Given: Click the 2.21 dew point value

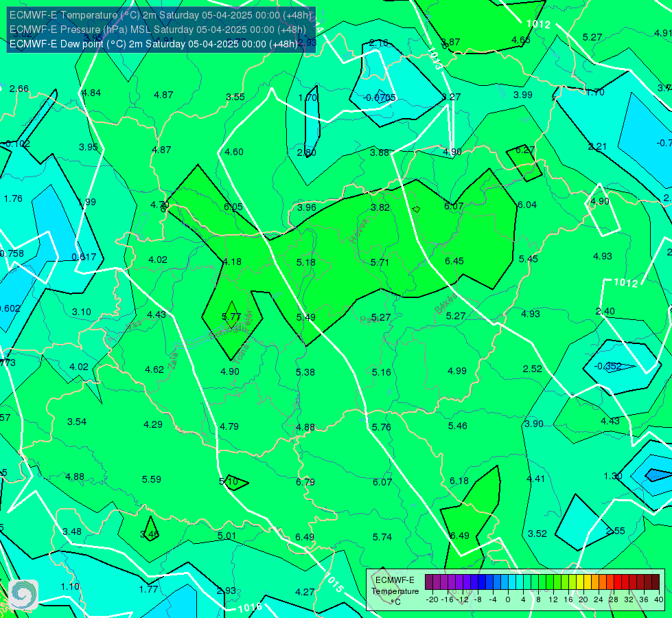Looking at the screenshot, I should click(597, 147).
